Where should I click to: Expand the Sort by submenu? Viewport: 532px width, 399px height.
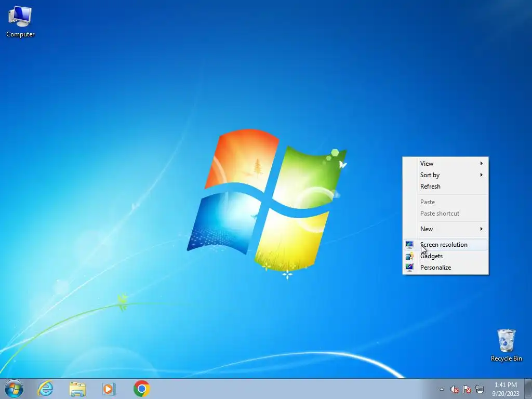[445, 175]
